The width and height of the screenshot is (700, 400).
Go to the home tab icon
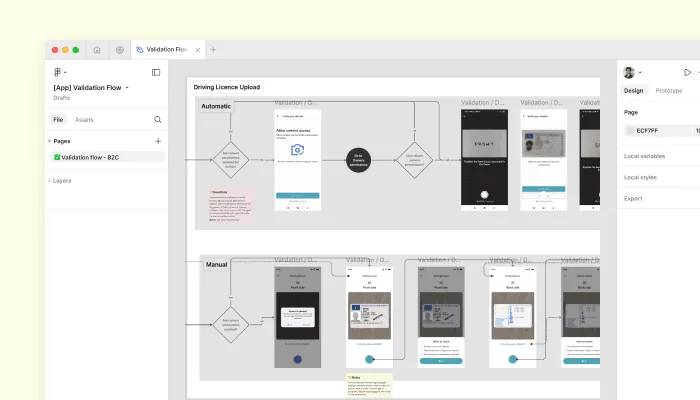[x=97, y=50]
